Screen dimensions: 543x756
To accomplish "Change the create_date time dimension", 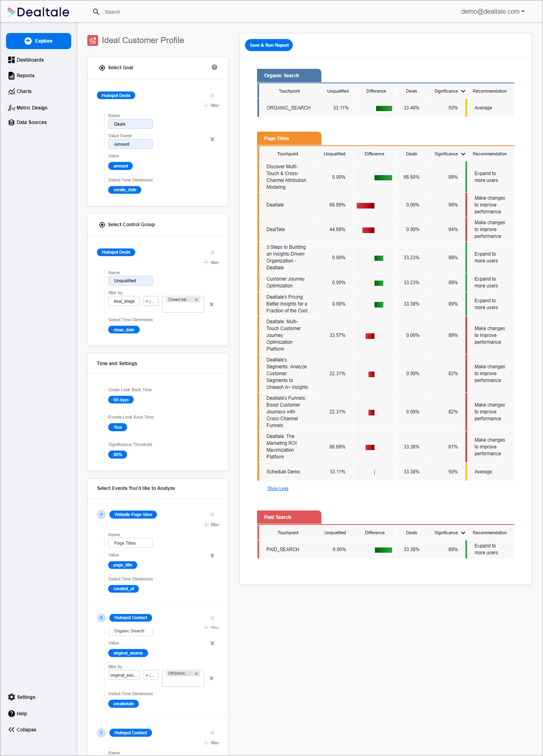I will pos(125,190).
